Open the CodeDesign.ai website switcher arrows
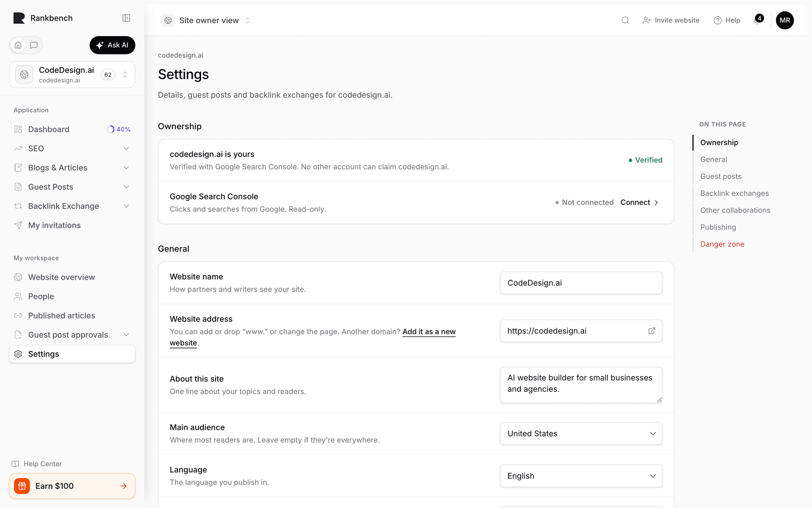Screen dimensions: 812x508 pos(125,75)
